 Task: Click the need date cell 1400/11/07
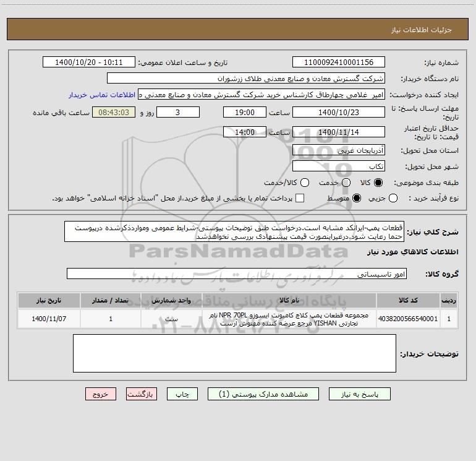coord(49,319)
